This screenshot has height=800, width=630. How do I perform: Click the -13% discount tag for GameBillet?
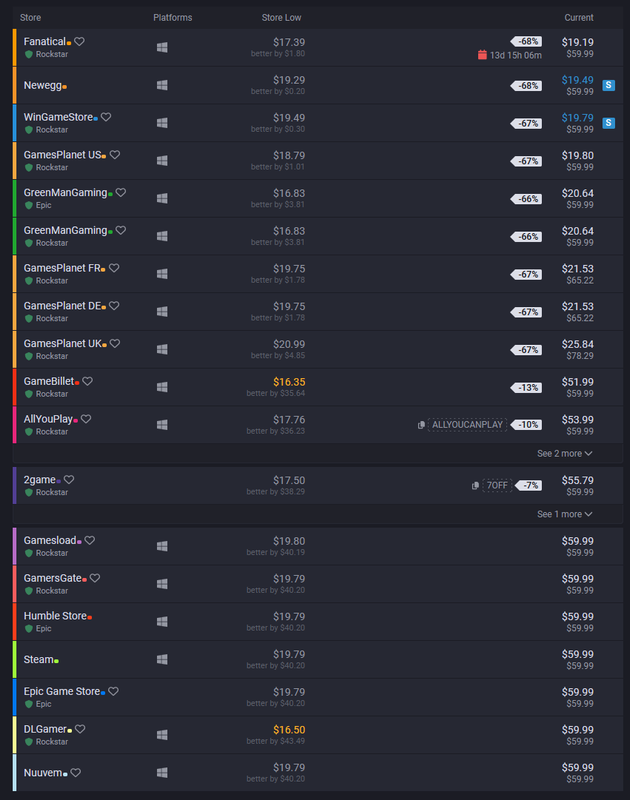(x=526, y=388)
